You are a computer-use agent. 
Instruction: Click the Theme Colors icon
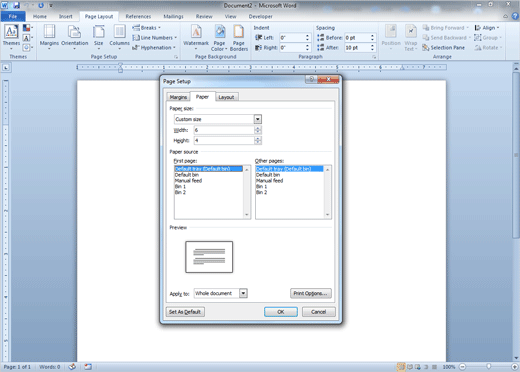click(27, 28)
